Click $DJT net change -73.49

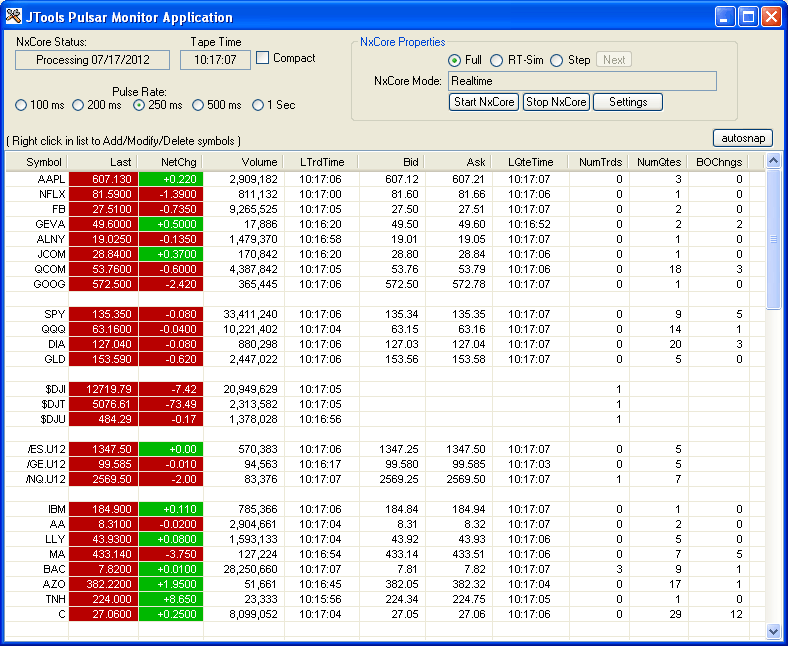click(171, 404)
